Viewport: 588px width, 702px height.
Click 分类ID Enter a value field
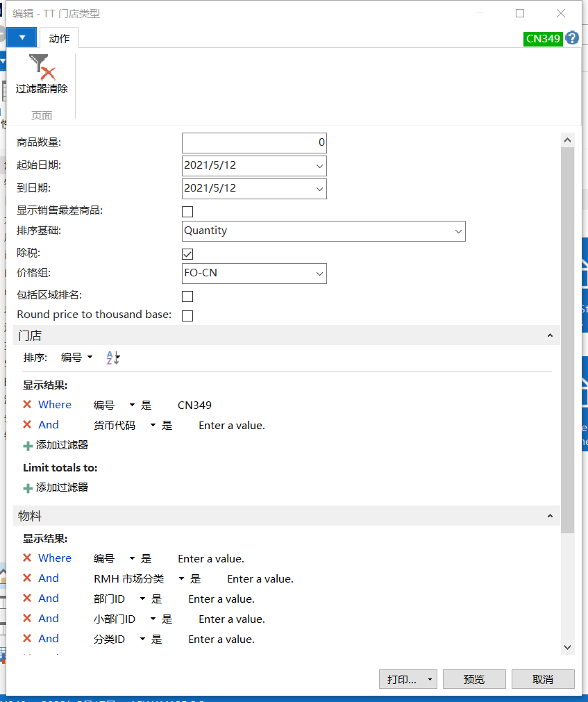[x=221, y=640]
